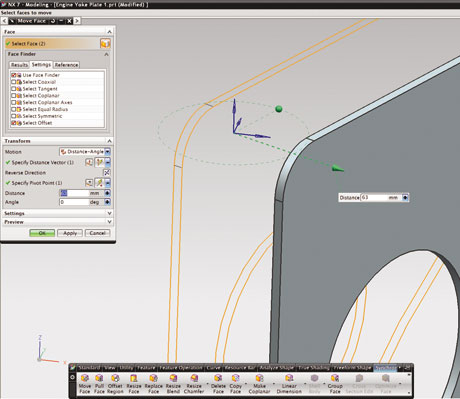Image resolution: width=460 pixels, height=399 pixels.
Task: Collapse the Face Finder group
Action: pos(106,54)
